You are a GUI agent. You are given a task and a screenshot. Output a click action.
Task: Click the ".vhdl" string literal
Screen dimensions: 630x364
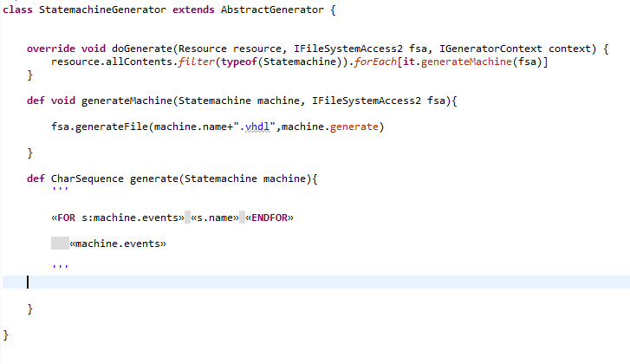(254, 127)
